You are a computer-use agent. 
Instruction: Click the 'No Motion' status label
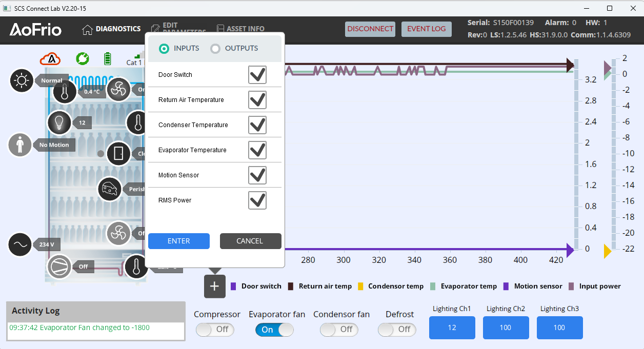point(54,145)
